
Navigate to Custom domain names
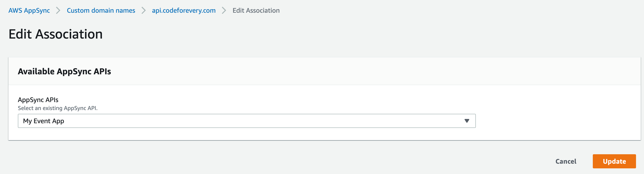101,11
